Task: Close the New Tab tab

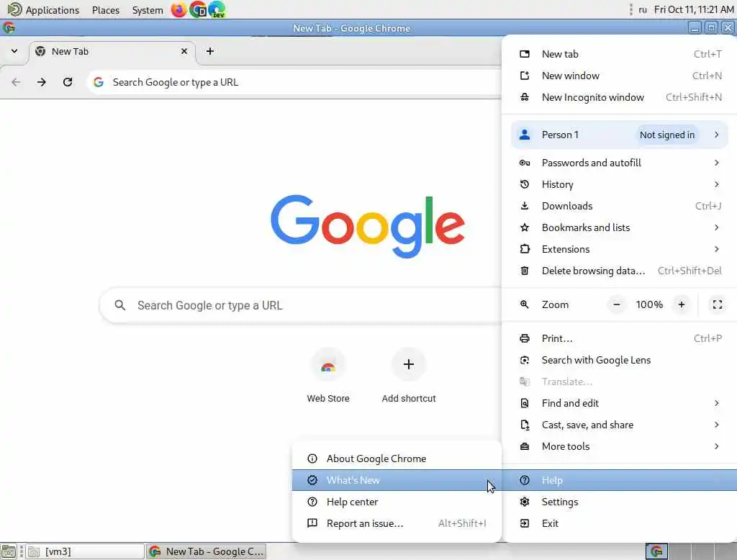Action: pos(184,51)
